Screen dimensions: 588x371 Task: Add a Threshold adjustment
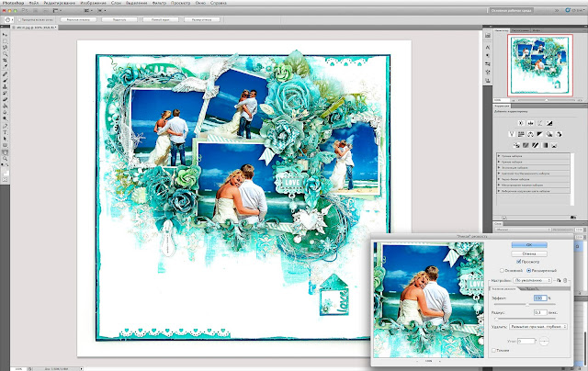(535, 145)
